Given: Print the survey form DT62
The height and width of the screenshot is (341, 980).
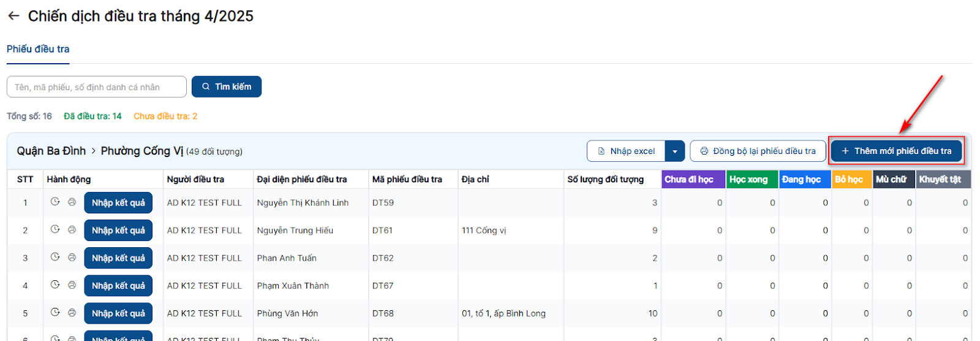Looking at the screenshot, I should tap(72, 257).
